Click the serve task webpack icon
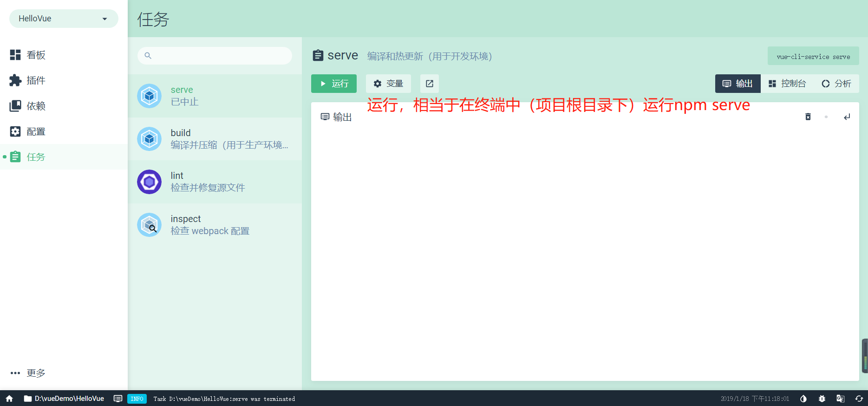868x406 pixels. pos(149,96)
